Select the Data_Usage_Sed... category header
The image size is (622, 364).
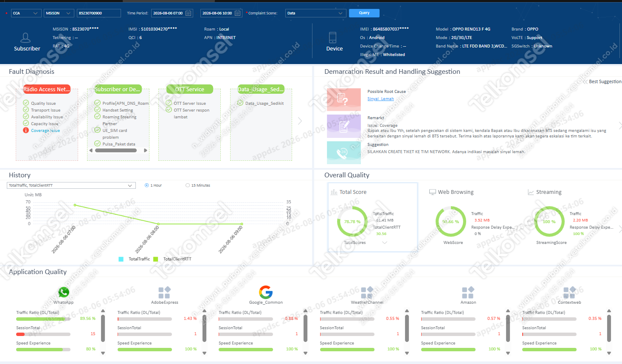pyautogui.click(x=261, y=89)
